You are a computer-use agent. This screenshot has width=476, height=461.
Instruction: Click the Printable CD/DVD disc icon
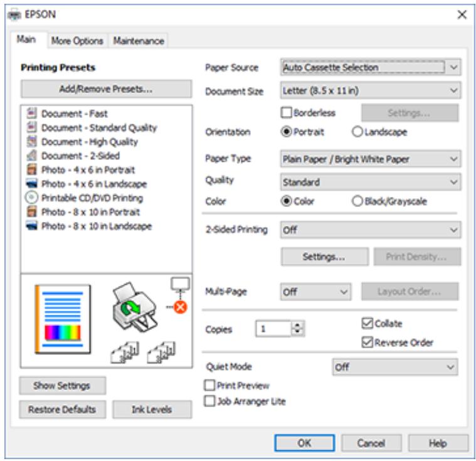(31, 198)
